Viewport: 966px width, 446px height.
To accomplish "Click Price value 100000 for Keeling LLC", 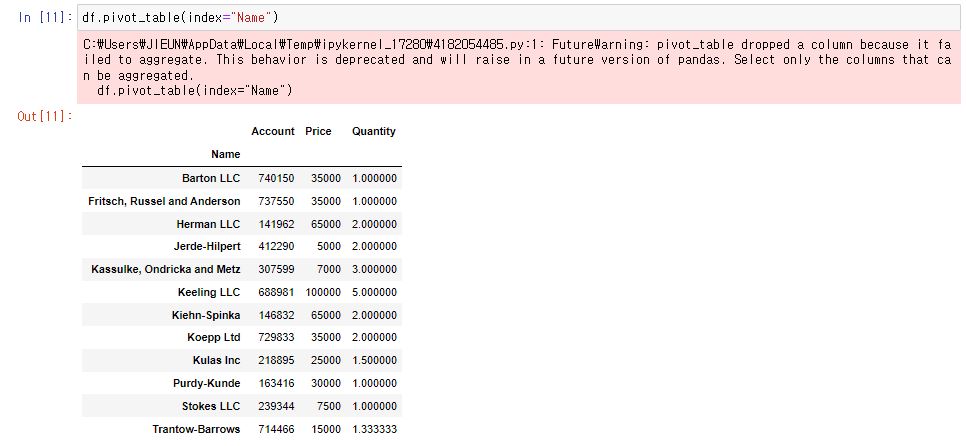I will point(323,292).
